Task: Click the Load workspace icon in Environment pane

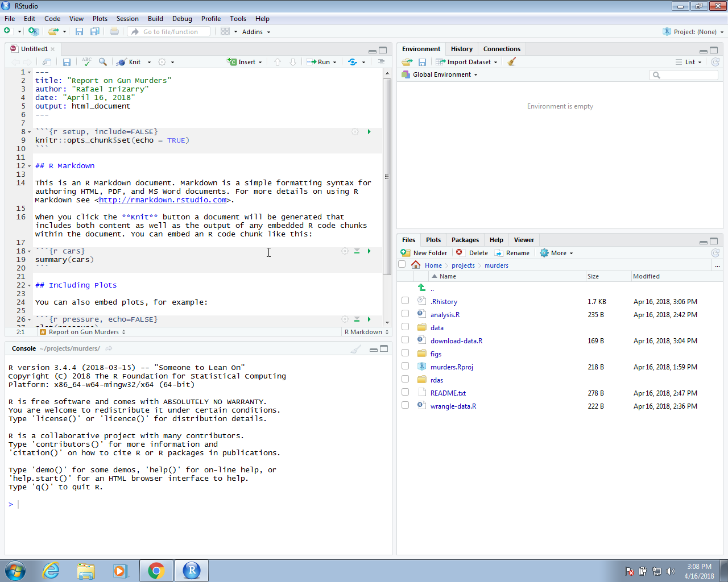Action: tap(407, 62)
